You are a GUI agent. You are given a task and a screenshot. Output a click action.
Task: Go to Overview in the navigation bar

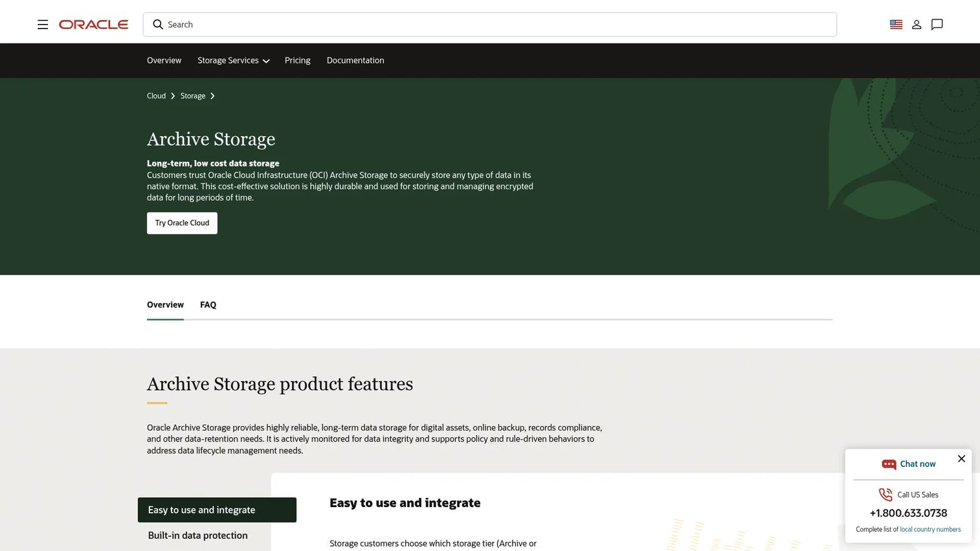click(164, 60)
